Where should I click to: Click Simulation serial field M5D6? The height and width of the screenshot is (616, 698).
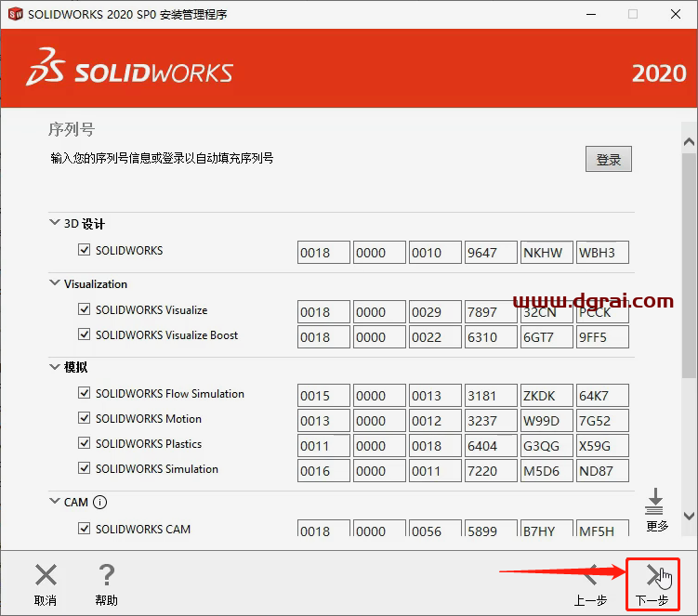(x=547, y=471)
